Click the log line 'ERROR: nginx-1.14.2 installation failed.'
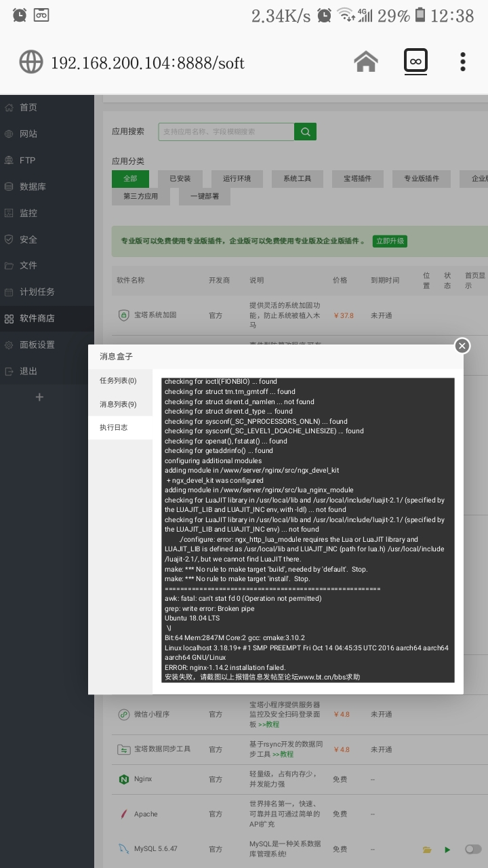Image resolution: width=488 pixels, height=868 pixels. click(225, 667)
